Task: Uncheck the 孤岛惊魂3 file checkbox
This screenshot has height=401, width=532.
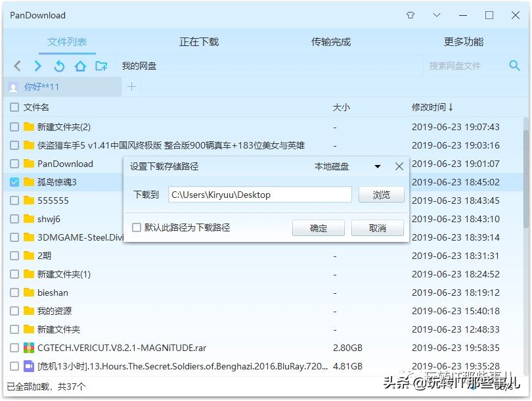Action: point(14,182)
